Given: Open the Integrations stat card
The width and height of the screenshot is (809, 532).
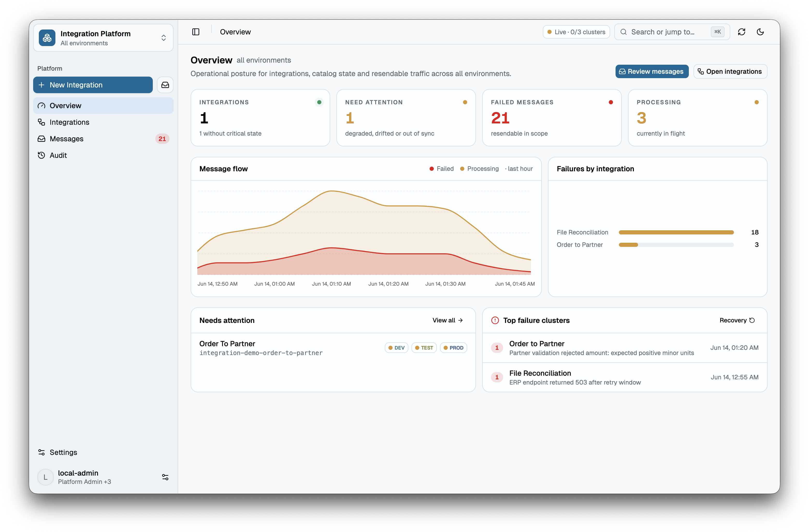Looking at the screenshot, I should 260,118.
